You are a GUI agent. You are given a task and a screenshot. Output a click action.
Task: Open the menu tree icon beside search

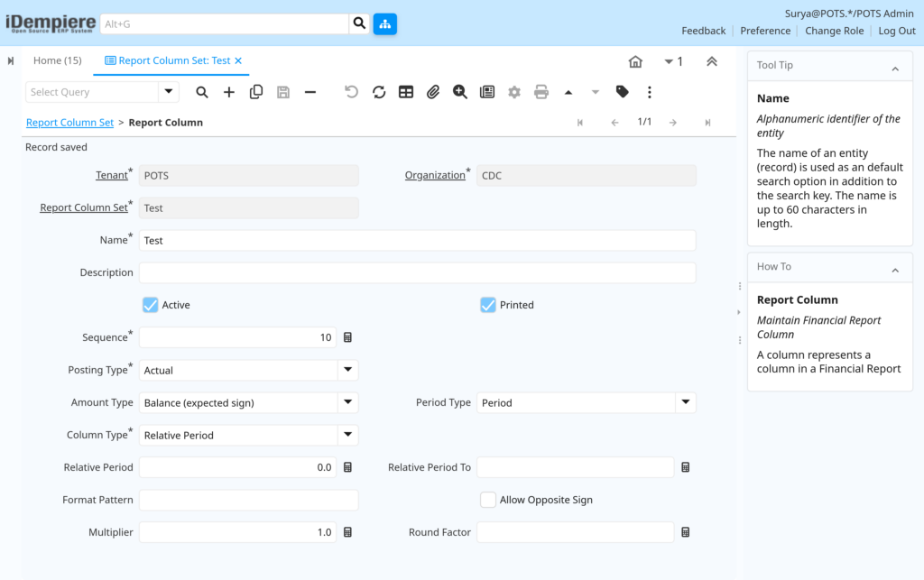click(x=384, y=23)
